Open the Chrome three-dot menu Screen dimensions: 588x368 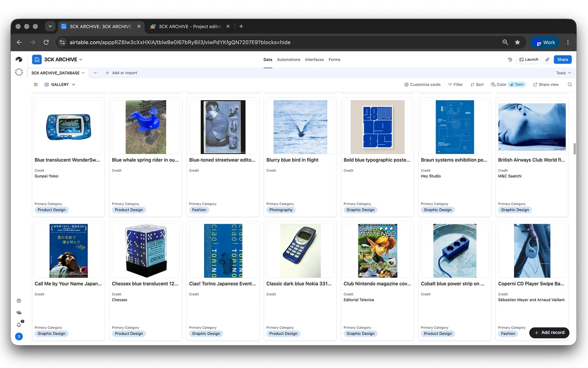click(x=568, y=42)
